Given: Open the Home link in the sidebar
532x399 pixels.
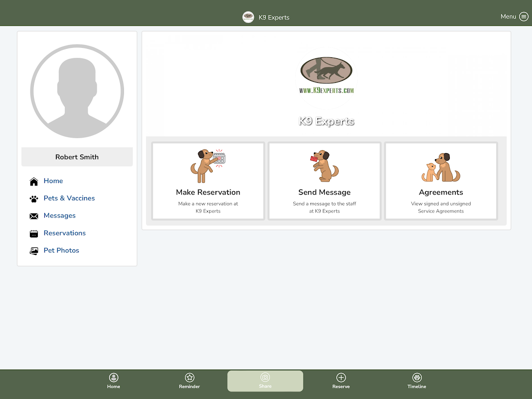Looking at the screenshot, I should coord(53,181).
